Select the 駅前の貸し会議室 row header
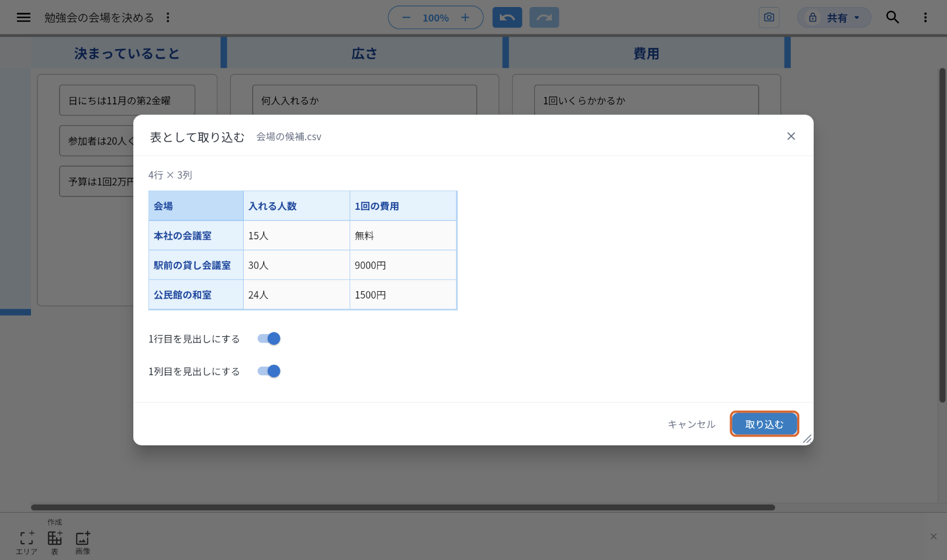 point(196,265)
